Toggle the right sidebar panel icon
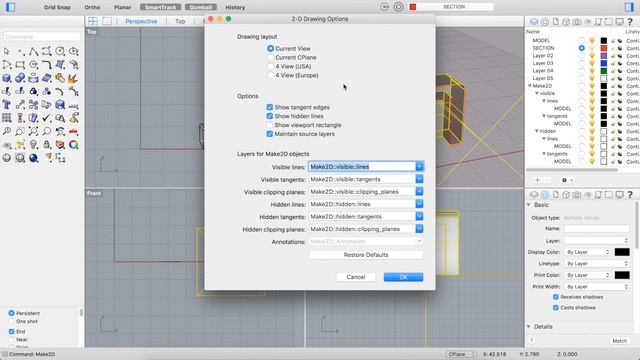640x360 pixels. click(x=629, y=7)
